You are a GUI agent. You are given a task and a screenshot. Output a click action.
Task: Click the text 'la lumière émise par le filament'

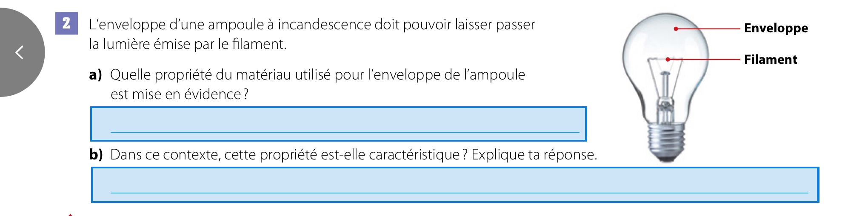[187, 44]
